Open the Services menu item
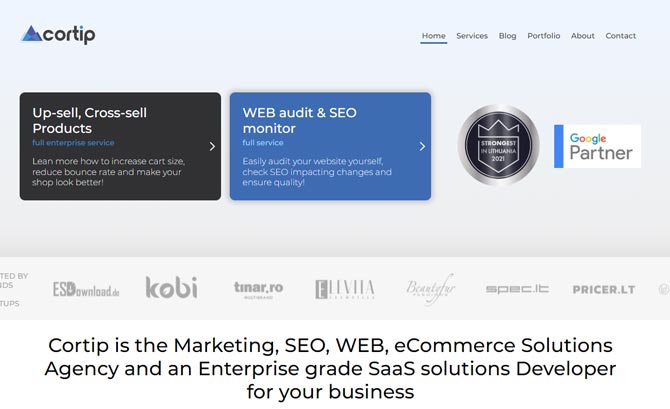Image resolution: width=670 pixels, height=409 pixels. click(x=472, y=36)
